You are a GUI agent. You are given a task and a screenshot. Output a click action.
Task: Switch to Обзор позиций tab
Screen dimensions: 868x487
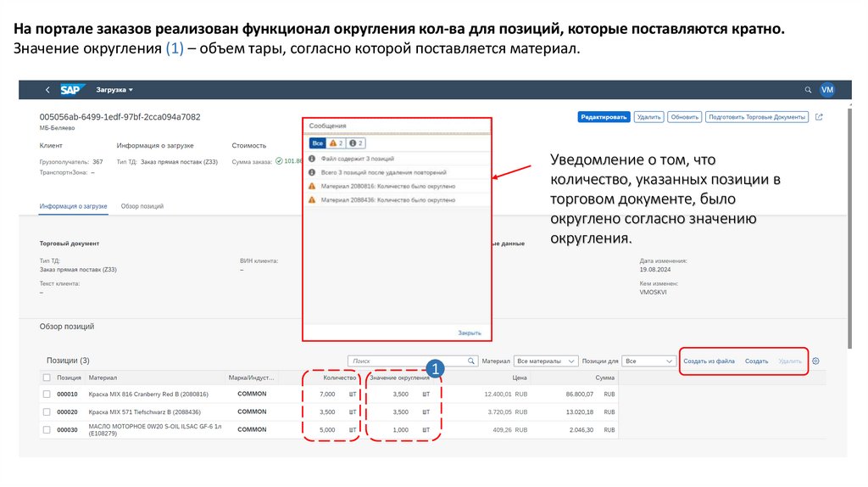pyautogui.click(x=142, y=206)
